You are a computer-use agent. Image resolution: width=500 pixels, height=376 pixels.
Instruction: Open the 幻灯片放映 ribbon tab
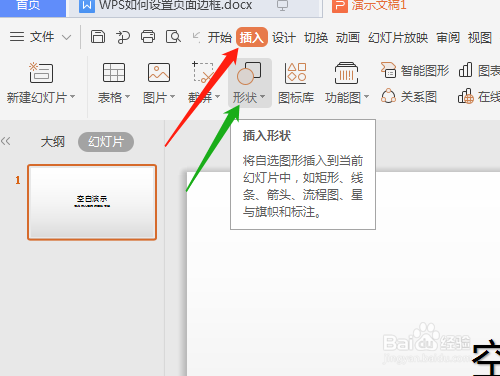click(x=398, y=37)
